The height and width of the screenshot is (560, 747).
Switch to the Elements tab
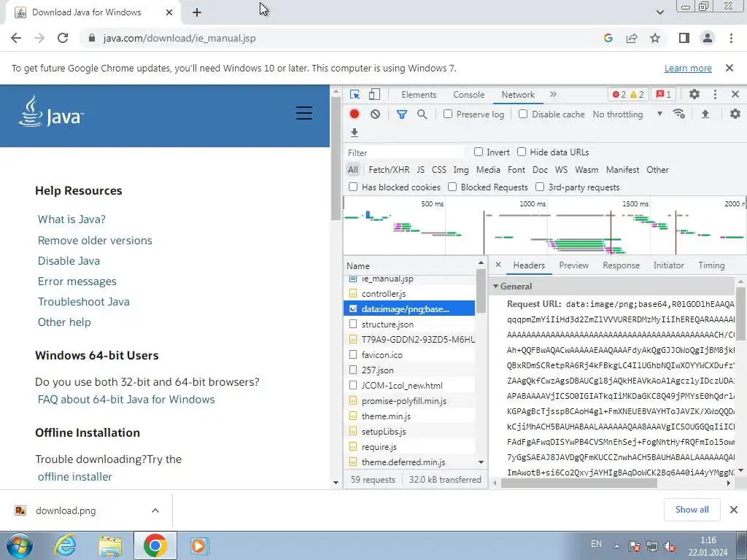(x=419, y=94)
